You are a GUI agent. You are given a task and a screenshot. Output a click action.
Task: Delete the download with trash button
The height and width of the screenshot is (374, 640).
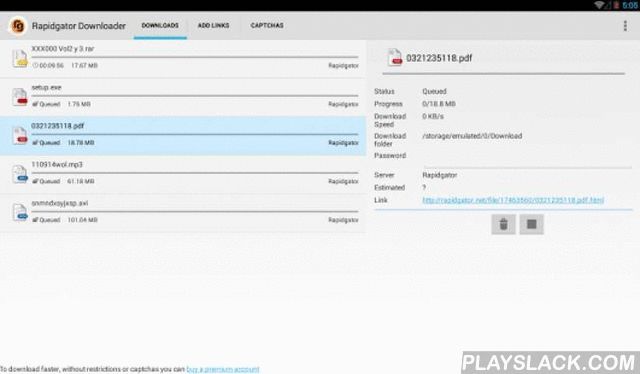pyautogui.click(x=503, y=224)
